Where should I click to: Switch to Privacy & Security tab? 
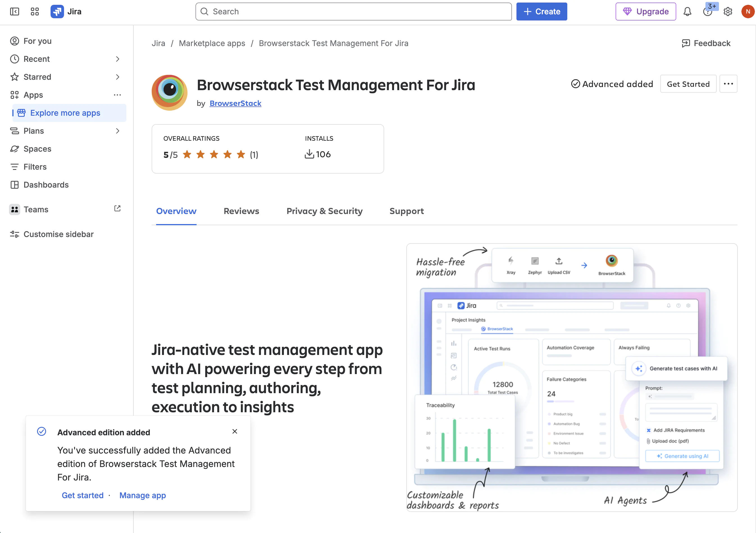click(x=324, y=211)
